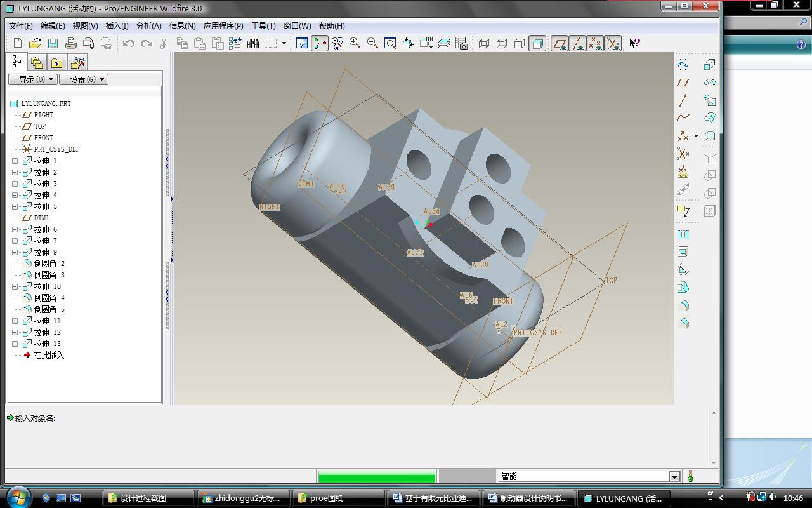Image resolution: width=812 pixels, height=508 pixels.
Task: Select the Extrude tool in right toolbar
Action: pyautogui.click(x=709, y=65)
